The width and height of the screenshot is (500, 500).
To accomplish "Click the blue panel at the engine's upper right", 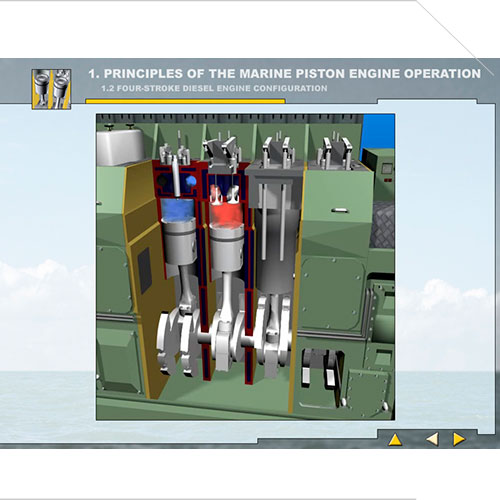I will coord(379,133).
